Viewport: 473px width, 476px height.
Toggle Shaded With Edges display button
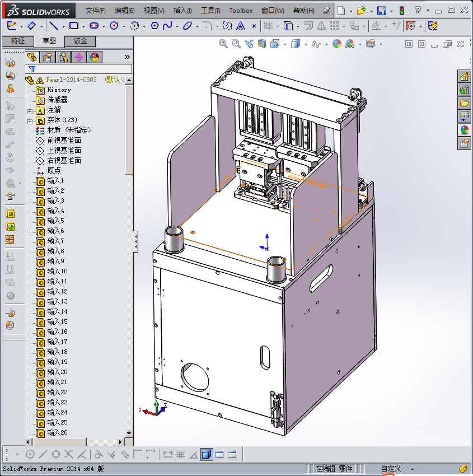point(207,455)
